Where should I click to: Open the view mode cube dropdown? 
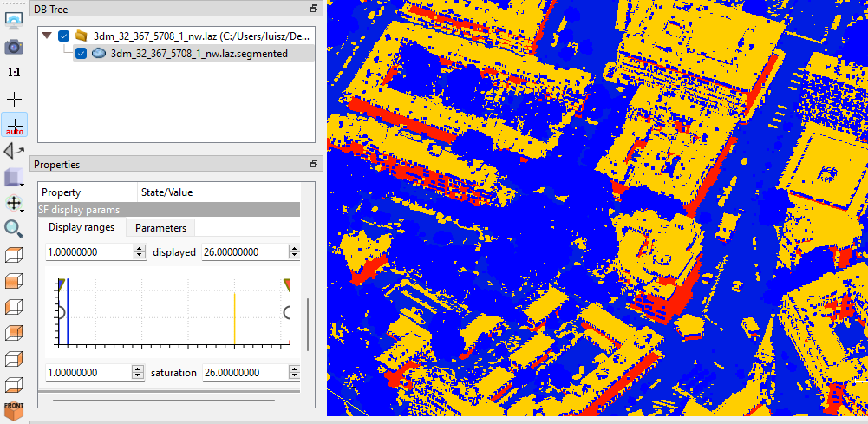[x=14, y=177]
